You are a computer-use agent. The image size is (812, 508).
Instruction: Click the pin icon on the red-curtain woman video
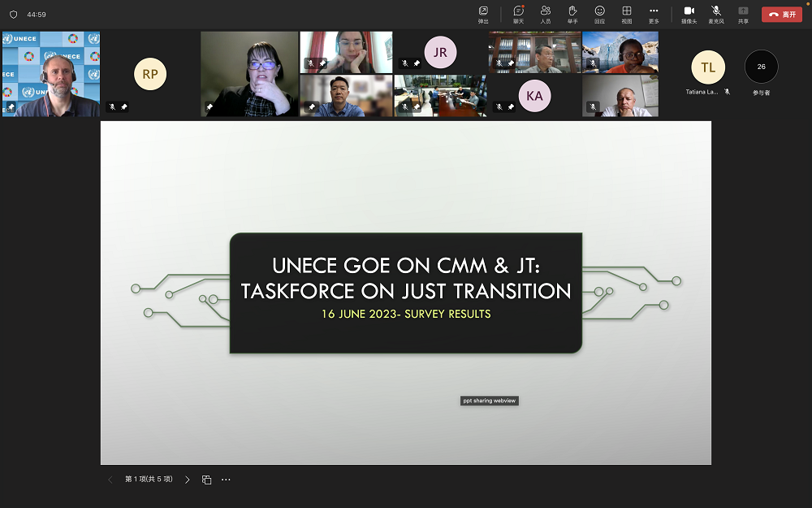(322, 63)
